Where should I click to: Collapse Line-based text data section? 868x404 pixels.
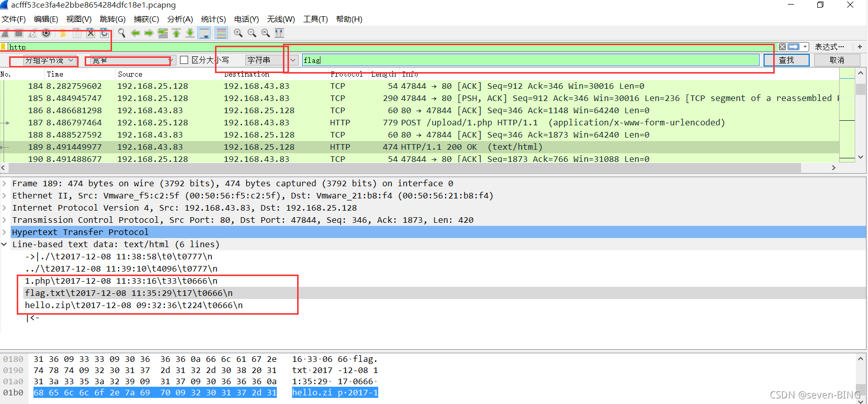tap(4, 245)
